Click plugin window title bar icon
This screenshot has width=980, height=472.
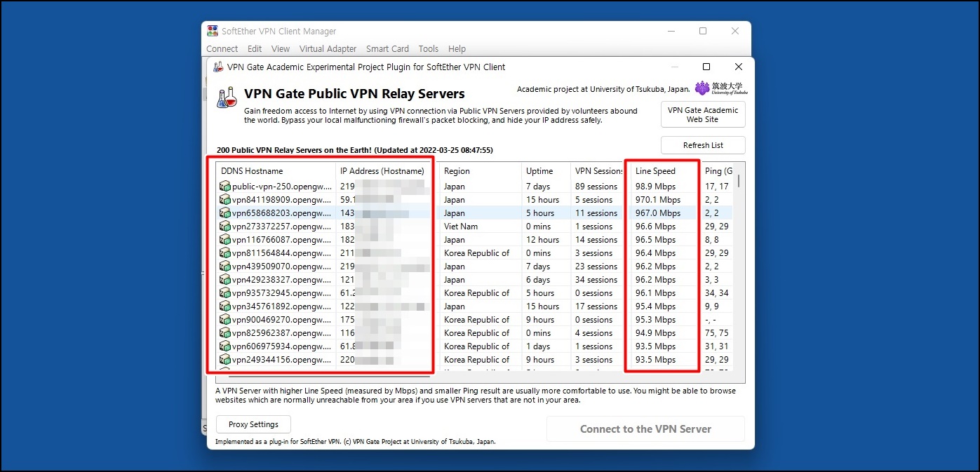pos(218,67)
